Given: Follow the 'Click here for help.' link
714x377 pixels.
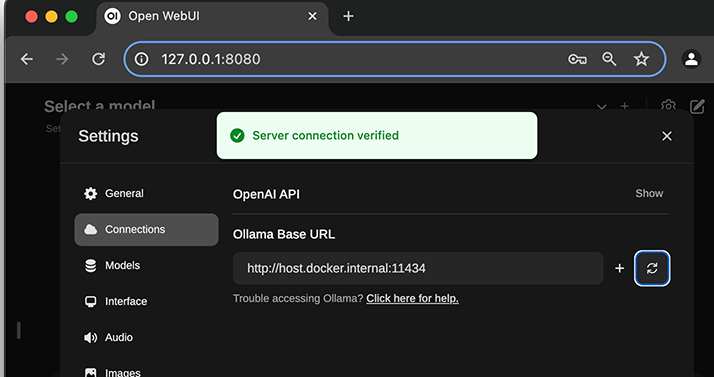Looking at the screenshot, I should (x=412, y=299).
